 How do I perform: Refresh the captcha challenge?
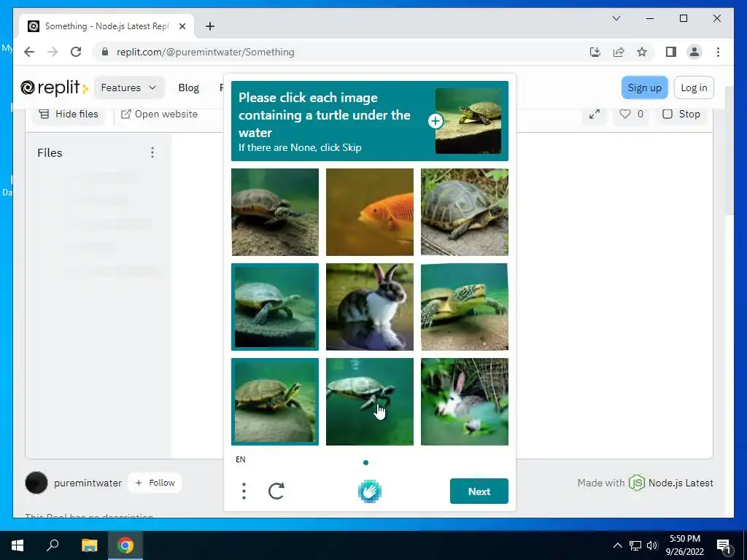(x=276, y=491)
